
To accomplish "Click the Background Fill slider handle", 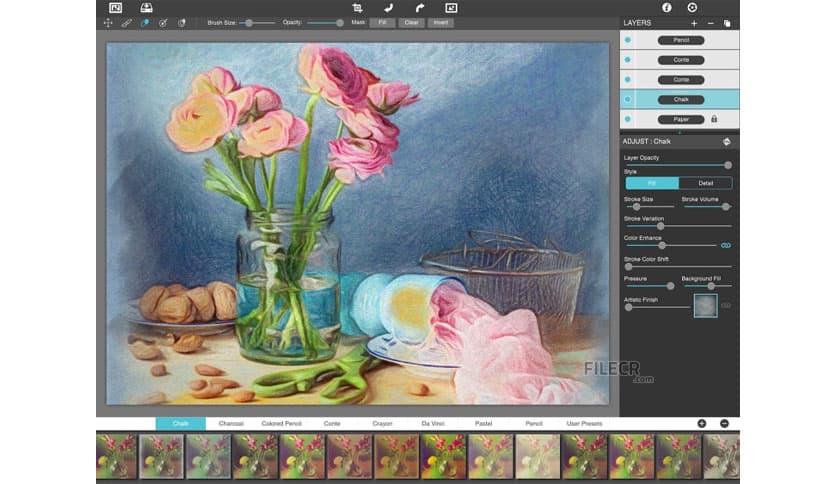I will pos(711,286).
